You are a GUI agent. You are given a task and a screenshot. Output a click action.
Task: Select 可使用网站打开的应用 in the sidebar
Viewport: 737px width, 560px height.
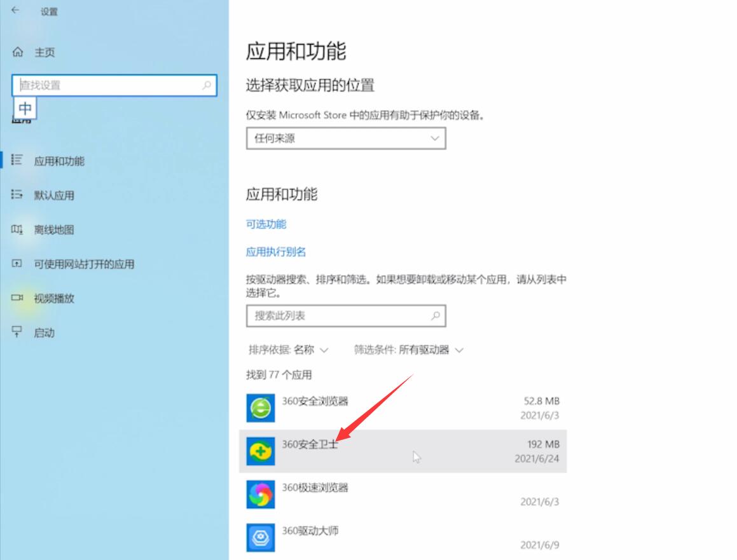[x=84, y=264]
